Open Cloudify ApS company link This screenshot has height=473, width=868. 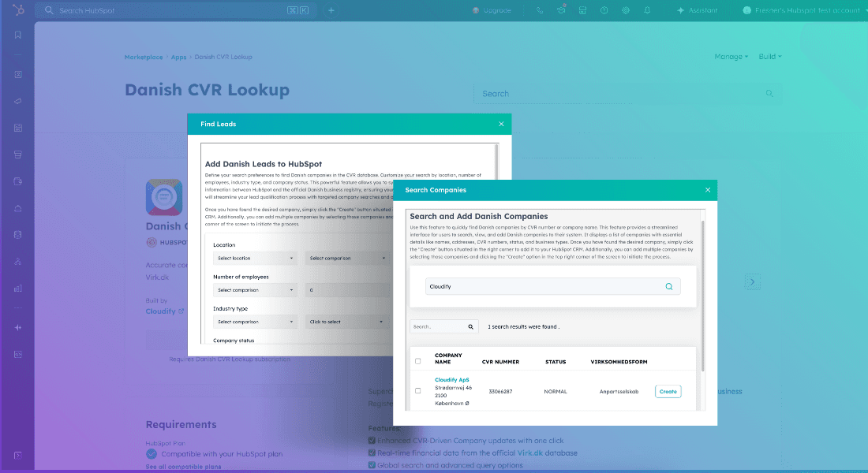point(451,380)
